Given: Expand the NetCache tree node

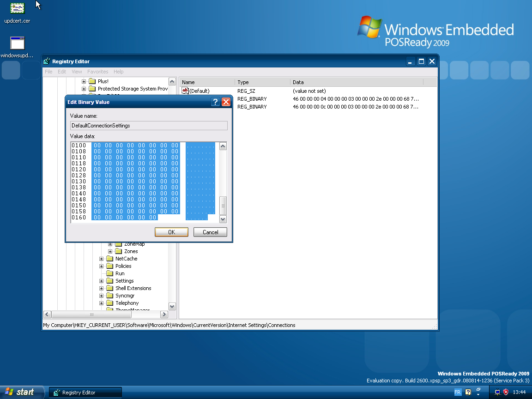Looking at the screenshot, I should pos(101,259).
